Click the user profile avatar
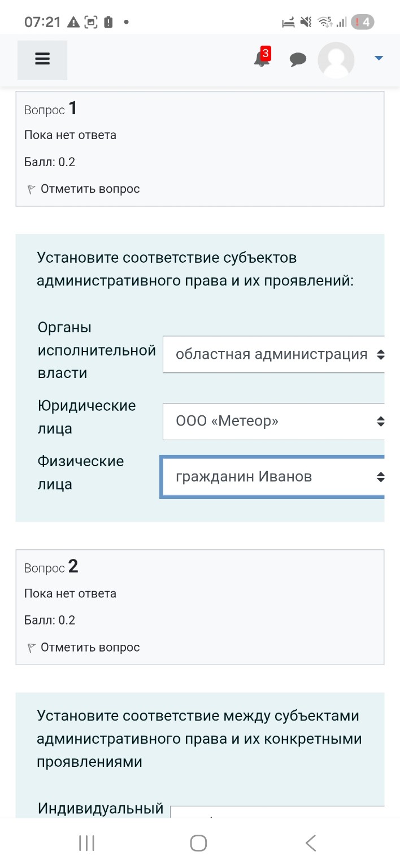The height and width of the screenshot is (868, 400). point(336,59)
